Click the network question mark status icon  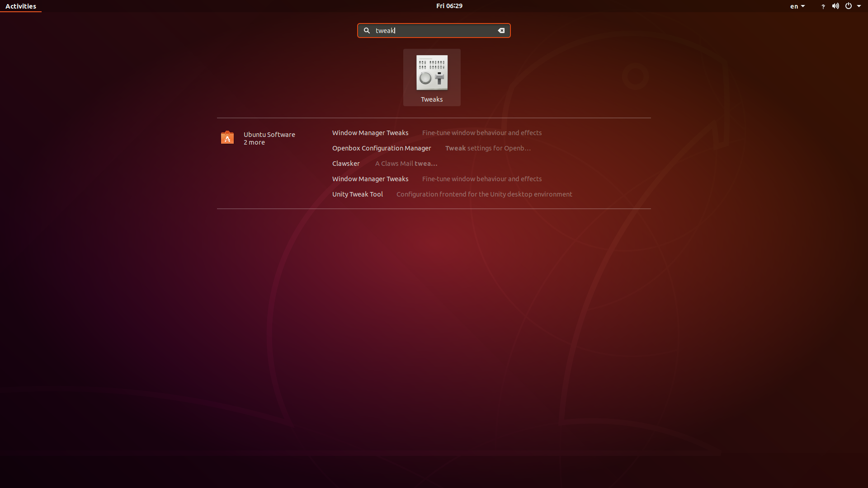click(x=823, y=6)
